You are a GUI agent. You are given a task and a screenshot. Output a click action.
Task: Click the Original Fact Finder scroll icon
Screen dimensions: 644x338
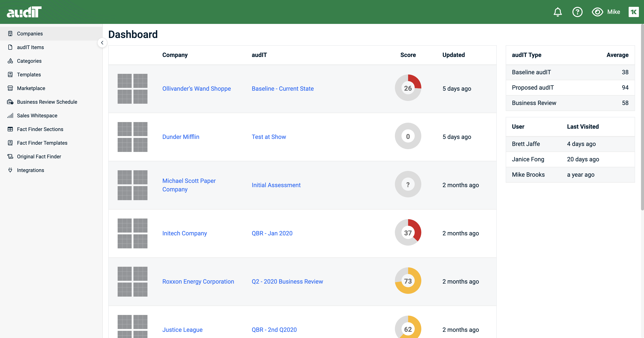tap(10, 156)
